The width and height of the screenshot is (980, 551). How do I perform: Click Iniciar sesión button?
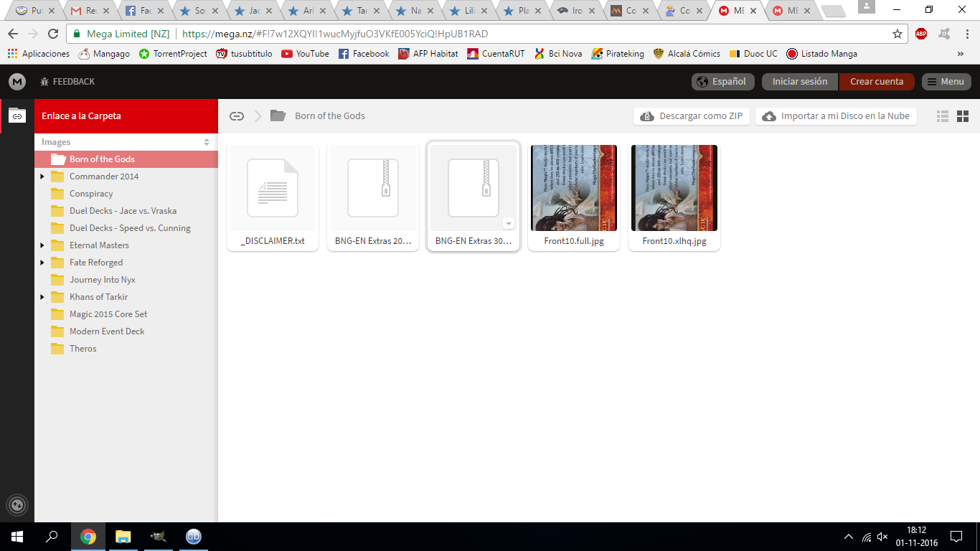(x=800, y=82)
